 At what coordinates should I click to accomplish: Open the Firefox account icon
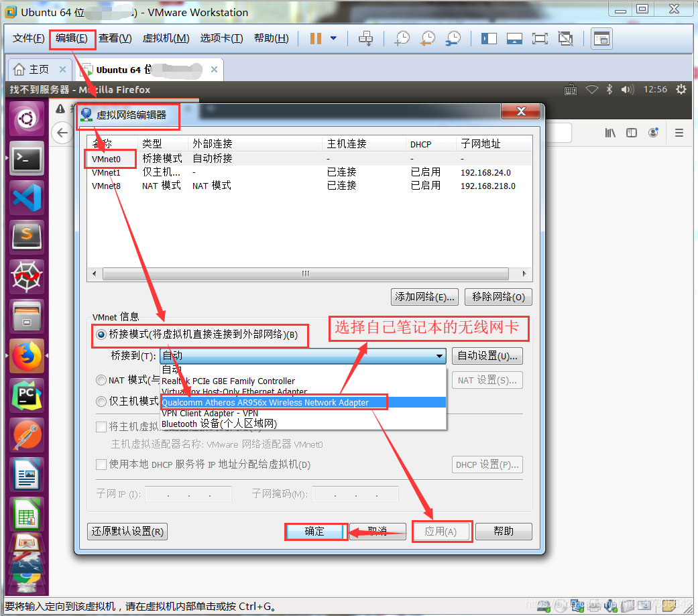[654, 133]
